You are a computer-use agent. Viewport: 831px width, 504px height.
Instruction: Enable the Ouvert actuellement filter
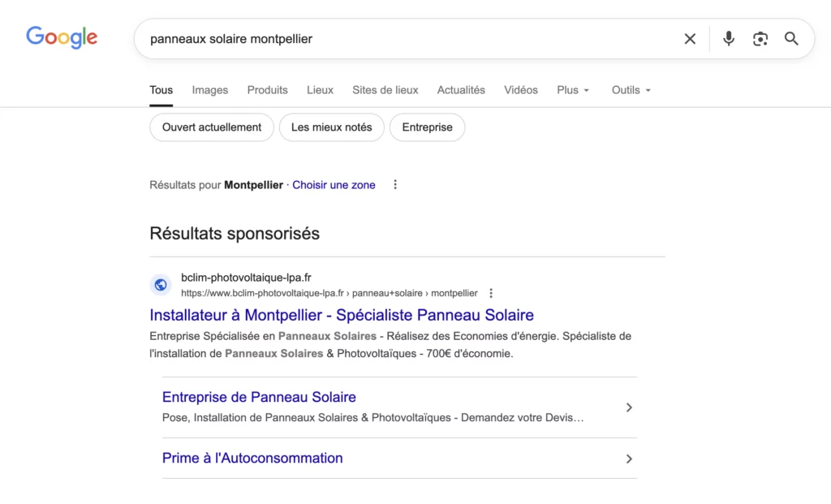211,127
